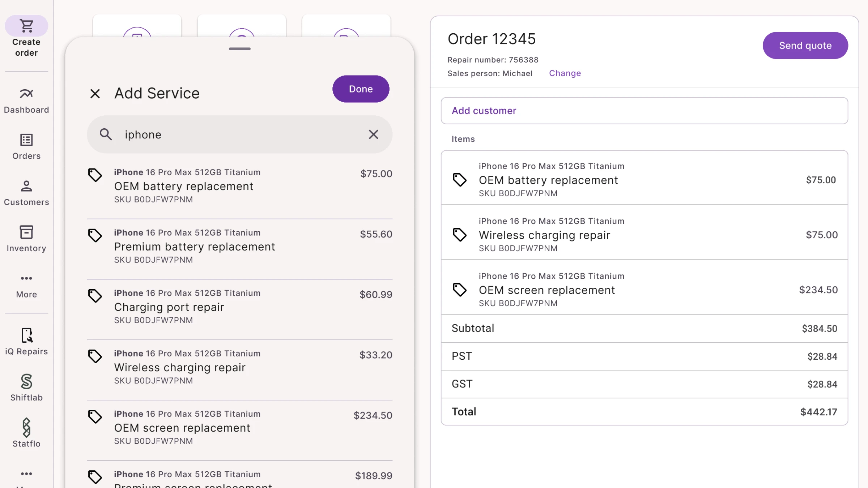Change the sales person

coord(565,73)
